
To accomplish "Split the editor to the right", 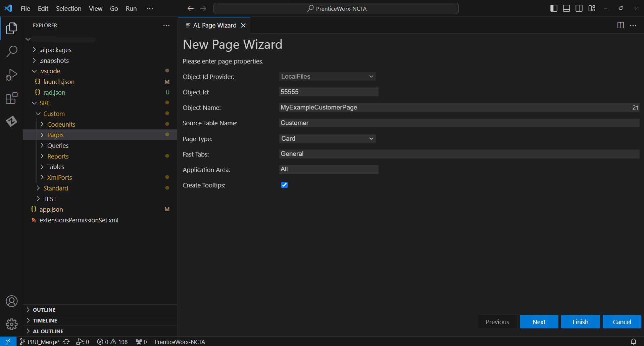I will [x=621, y=25].
